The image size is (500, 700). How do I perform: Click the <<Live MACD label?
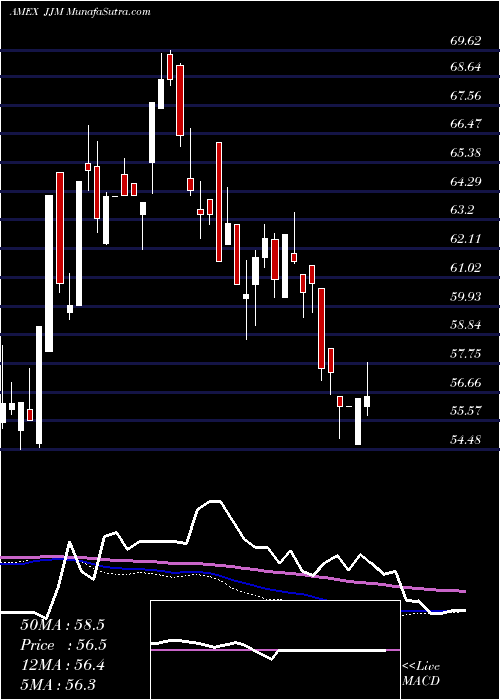pos(421,674)
